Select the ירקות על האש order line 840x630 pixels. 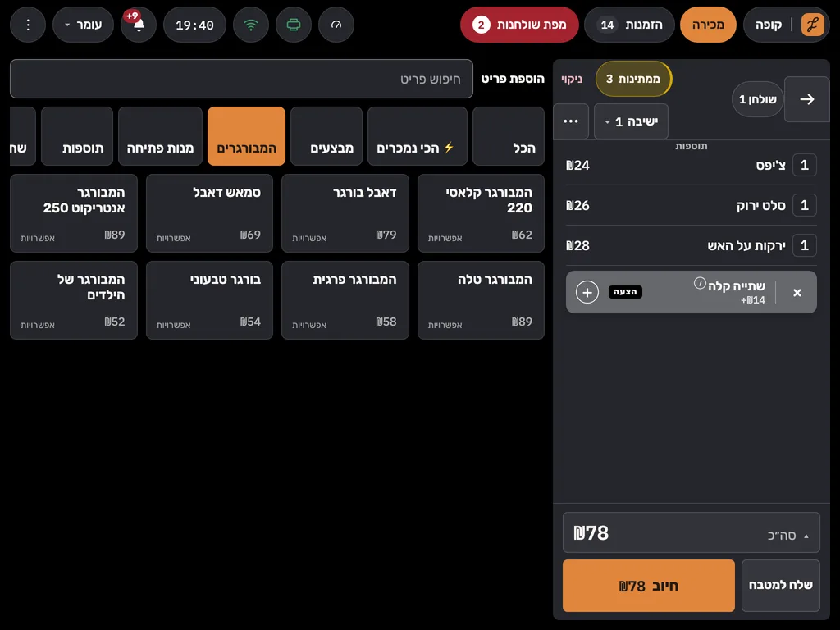pos(691,245)
